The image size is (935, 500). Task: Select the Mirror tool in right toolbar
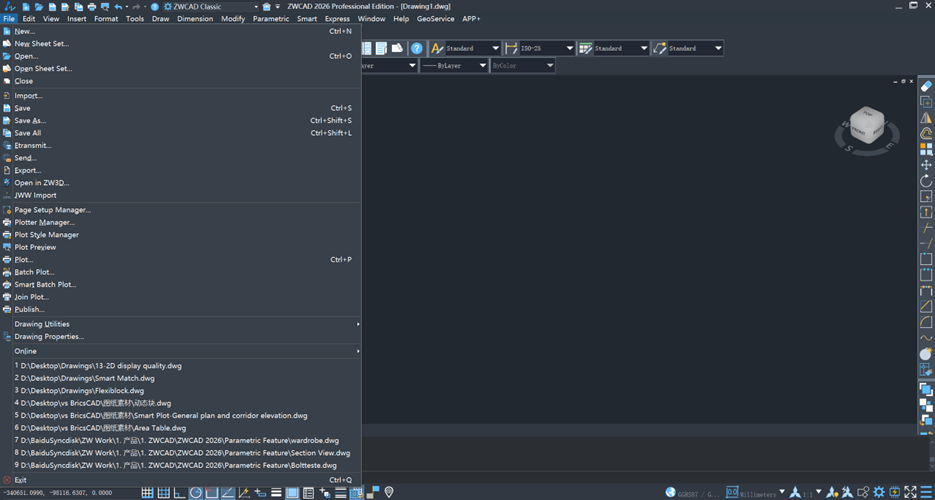point(926,118)
